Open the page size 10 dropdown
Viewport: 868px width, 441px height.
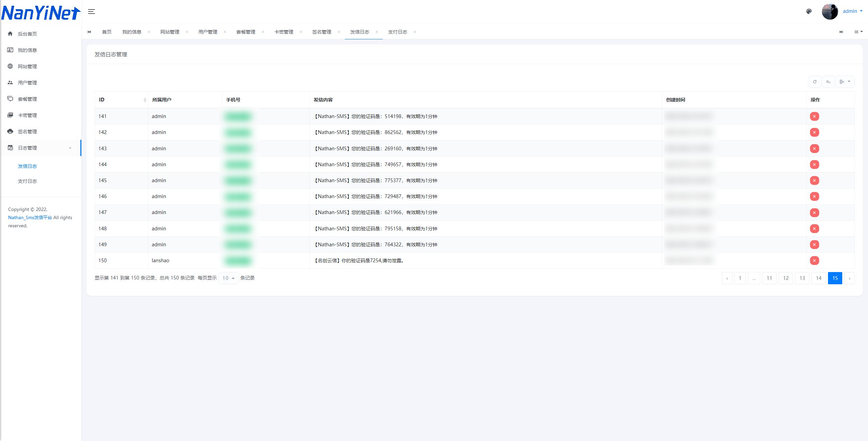[x=228, y=278]
